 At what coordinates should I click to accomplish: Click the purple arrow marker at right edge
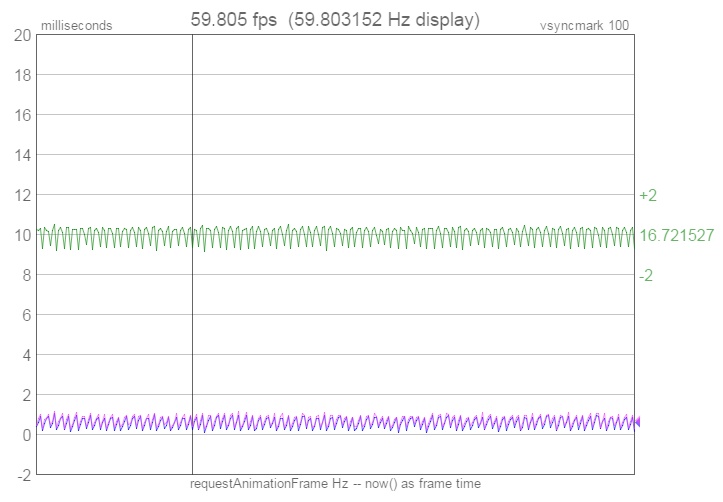638,423
